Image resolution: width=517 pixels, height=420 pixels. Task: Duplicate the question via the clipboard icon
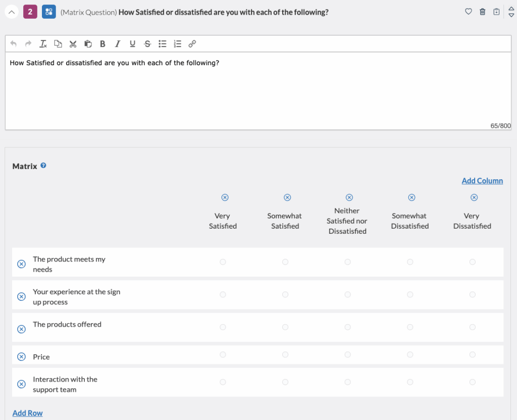pos(496,11)
